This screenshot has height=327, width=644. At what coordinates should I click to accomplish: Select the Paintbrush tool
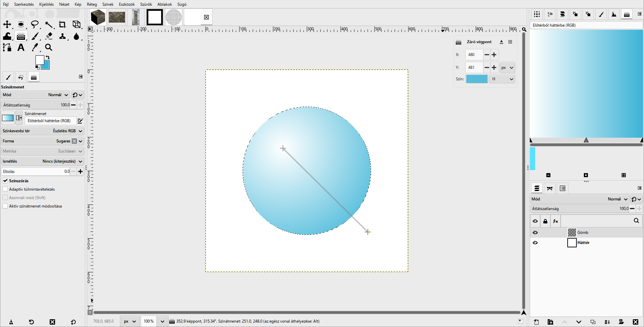click(35, 36)
